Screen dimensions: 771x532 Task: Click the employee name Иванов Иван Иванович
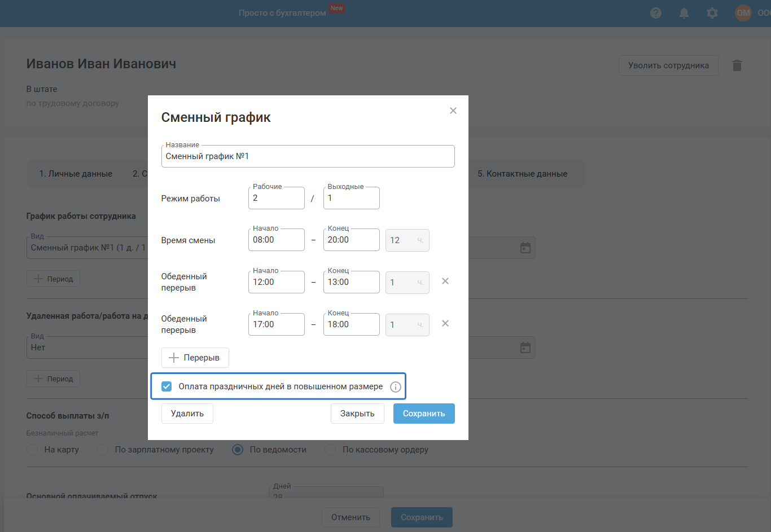pyautogui.click(x=101, y=64)
